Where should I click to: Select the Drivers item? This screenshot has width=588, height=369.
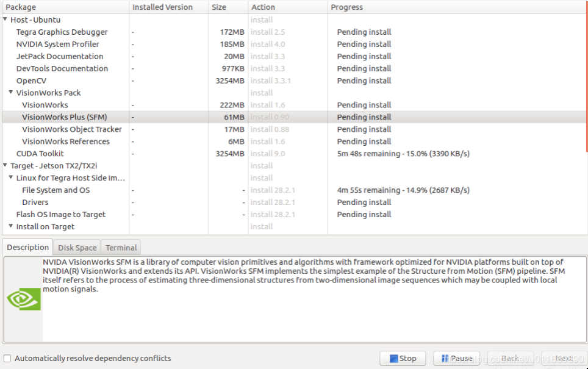point(35,202)
